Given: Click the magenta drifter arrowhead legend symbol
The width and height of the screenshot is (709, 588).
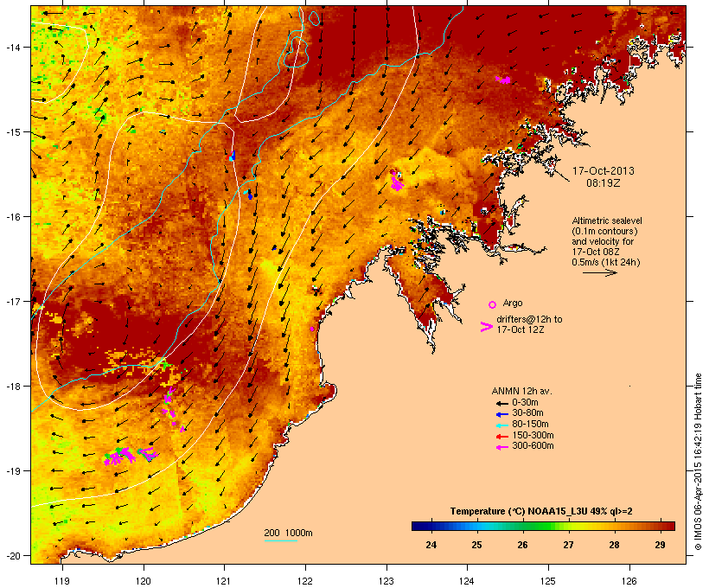Looking at the screenshot, I should click(486, 327).
